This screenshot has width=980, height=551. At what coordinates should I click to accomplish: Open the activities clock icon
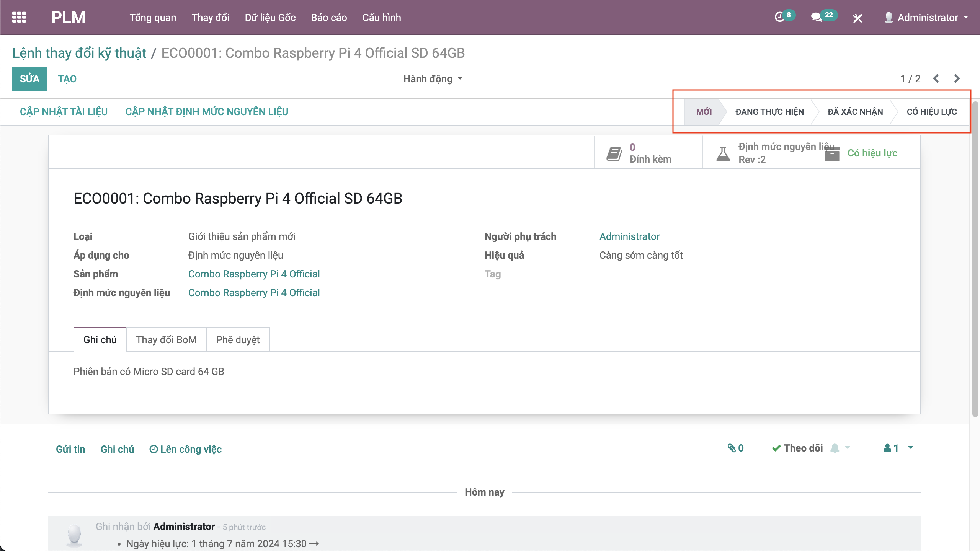coord(779,17)
